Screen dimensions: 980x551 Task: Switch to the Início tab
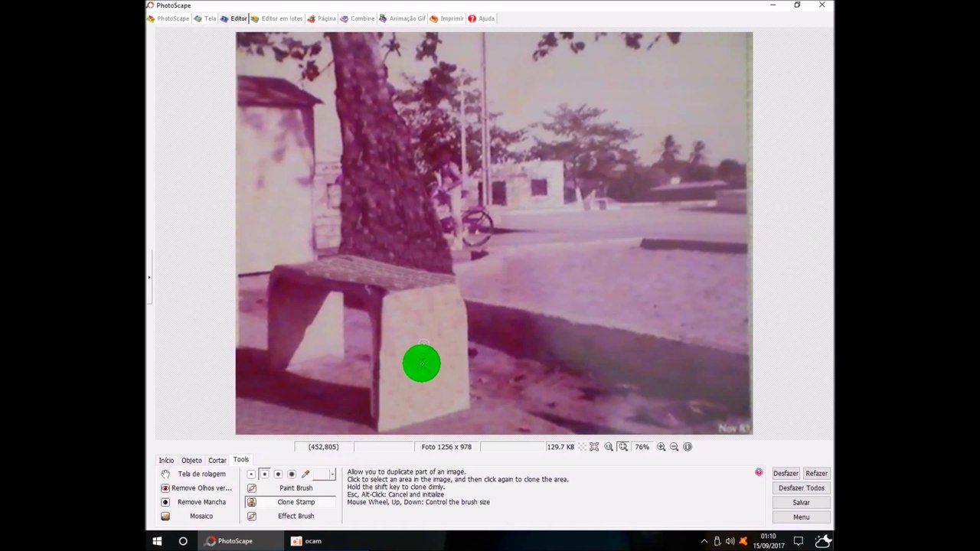coord(166,461)
